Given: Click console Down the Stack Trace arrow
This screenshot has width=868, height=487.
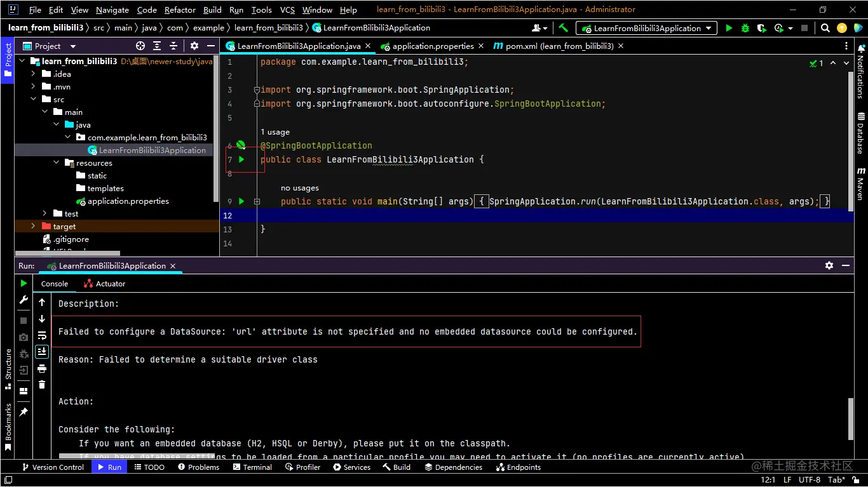Looking at the screenshot, I should tap(42, 319).
